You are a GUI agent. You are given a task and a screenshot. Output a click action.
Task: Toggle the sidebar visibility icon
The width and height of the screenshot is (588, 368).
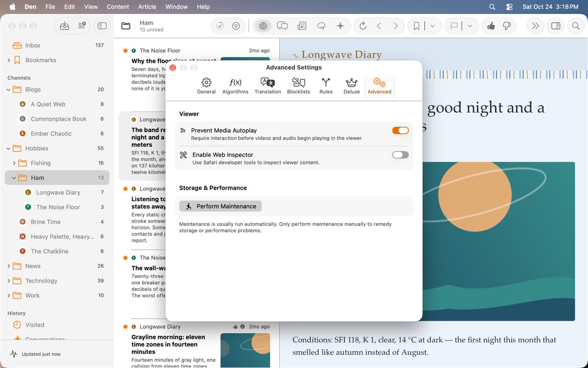102,26
